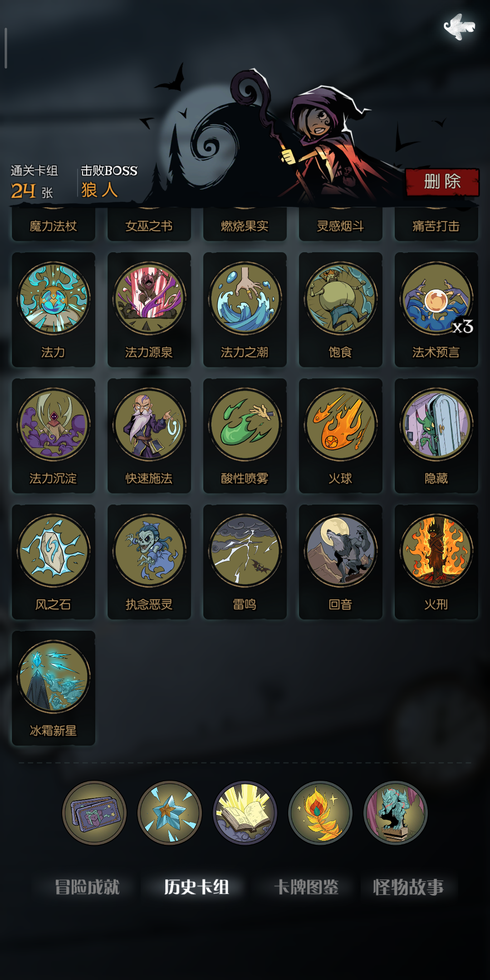Viewport: 490px width, 980px height.
Task: Select the glowing open book relic
Action: point(245,813)
